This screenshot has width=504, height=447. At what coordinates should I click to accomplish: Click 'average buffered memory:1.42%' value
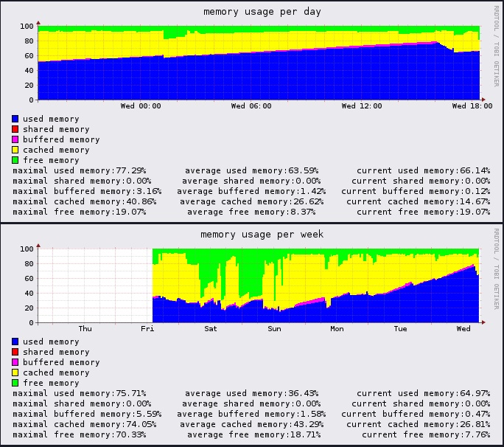(251, 191)
